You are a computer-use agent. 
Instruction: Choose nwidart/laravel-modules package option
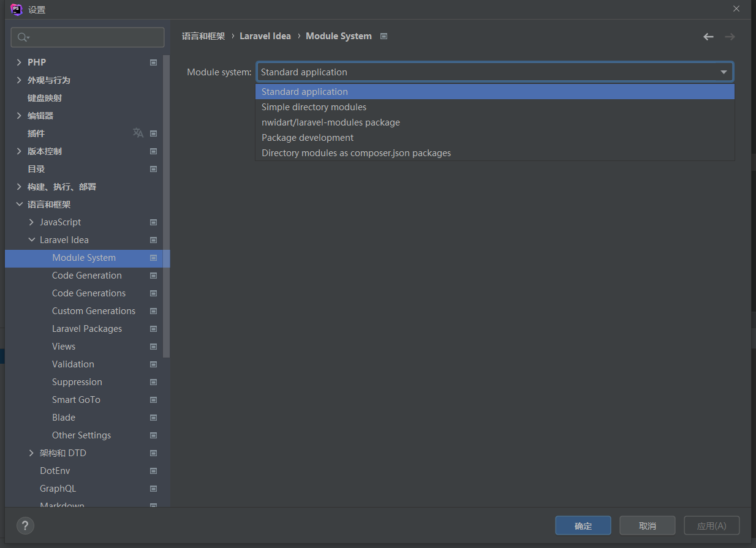point(494,122)
